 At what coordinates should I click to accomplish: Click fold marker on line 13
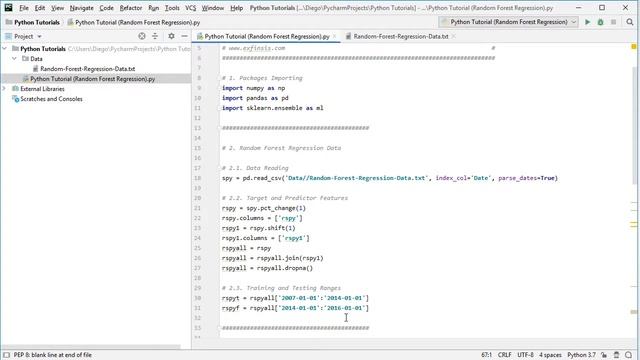(219, 128)
